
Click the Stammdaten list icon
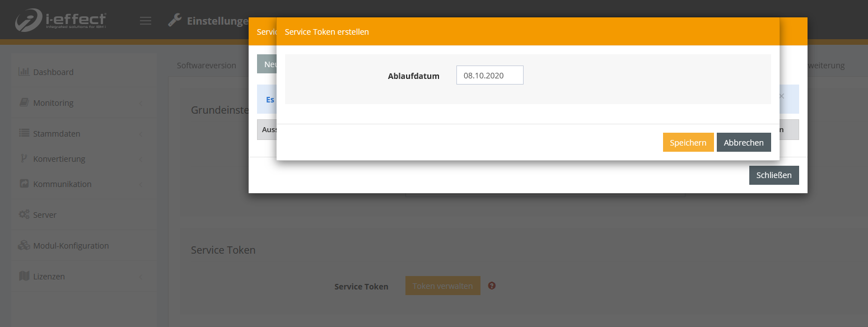[x=24, y=133]
